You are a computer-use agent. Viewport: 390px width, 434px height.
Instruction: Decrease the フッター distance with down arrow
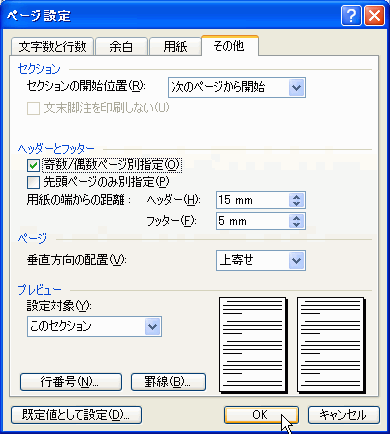[x=297, y=224]
